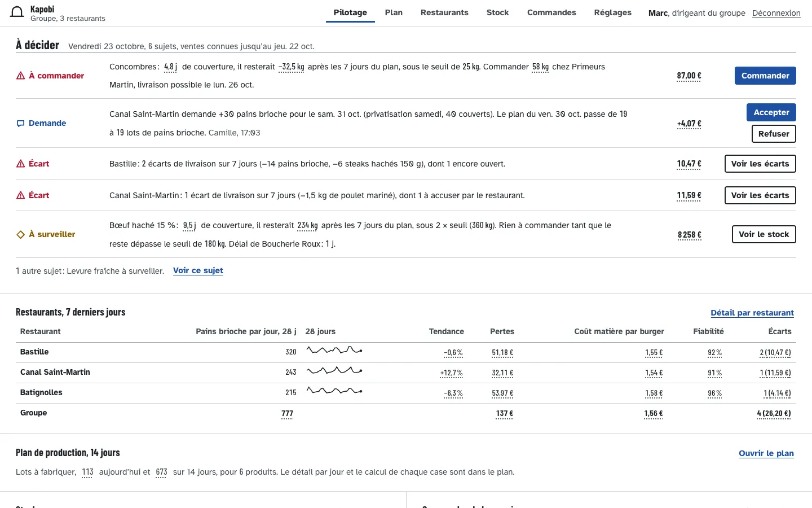Go to the Restaurants tab
This screenshot has width=812, height=508.
(444, 12)
